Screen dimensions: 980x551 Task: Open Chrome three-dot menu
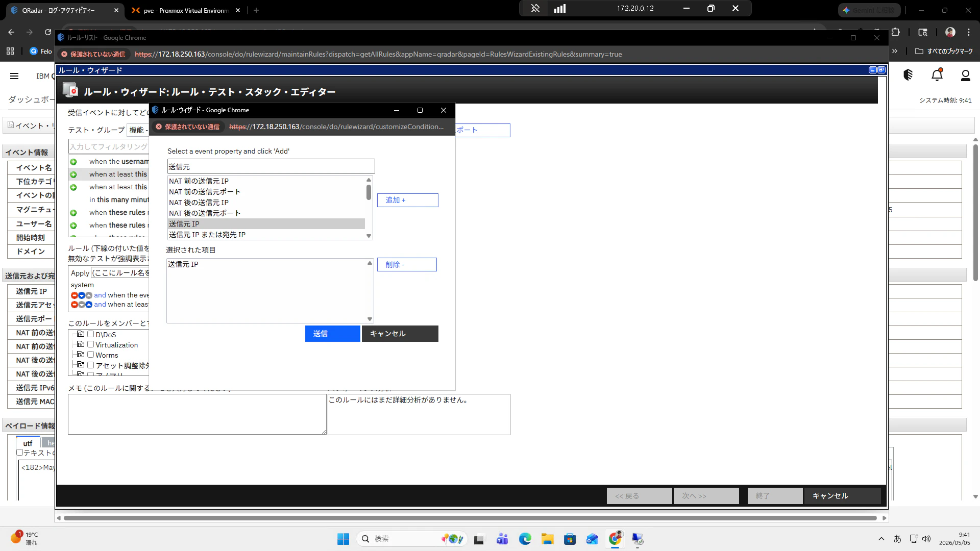969,32
